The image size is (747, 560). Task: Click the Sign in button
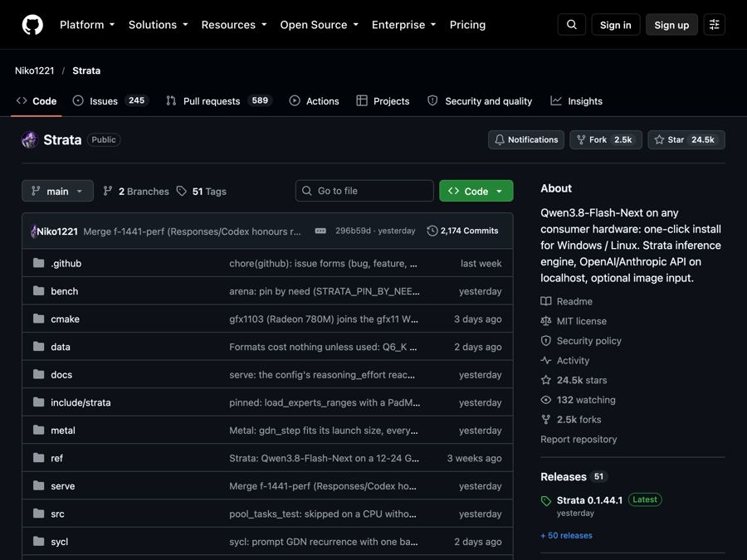tap(616, 25)
